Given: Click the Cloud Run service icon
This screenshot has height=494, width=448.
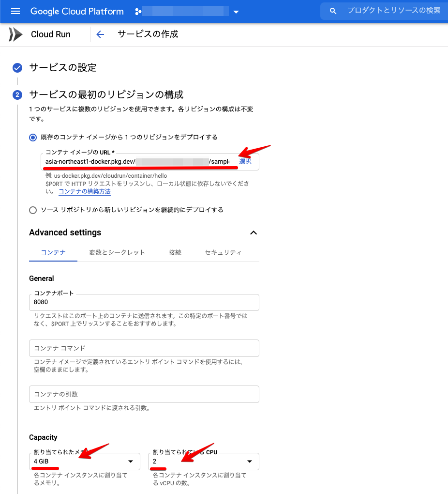Looking at the screenshot, I should point(15,34).
